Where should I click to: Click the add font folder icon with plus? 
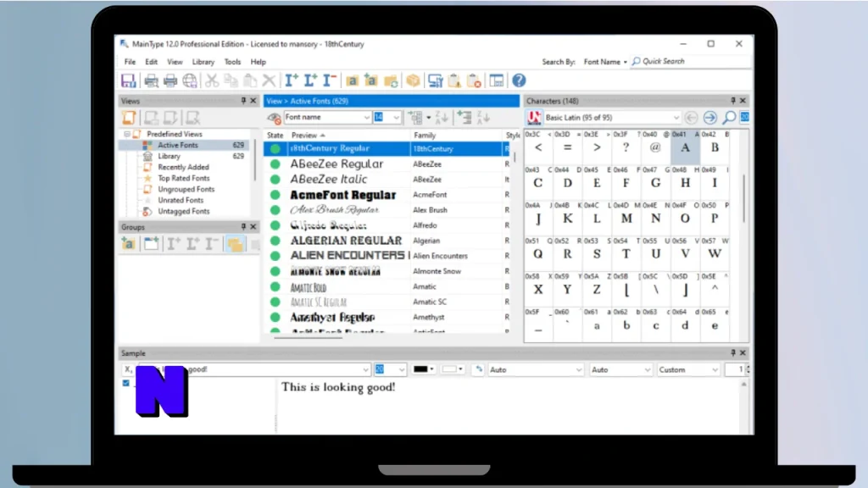pyautogui.click(x=371, y=80)
